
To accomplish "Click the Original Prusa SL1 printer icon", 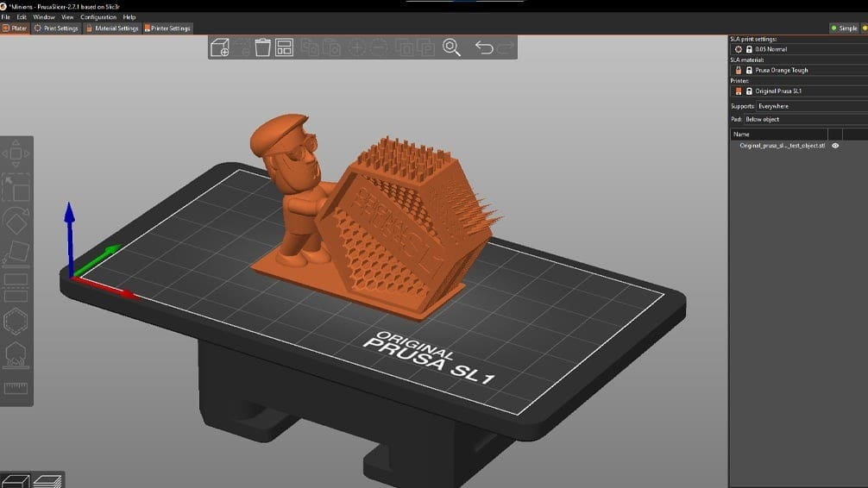I will [x=738, y=91].
